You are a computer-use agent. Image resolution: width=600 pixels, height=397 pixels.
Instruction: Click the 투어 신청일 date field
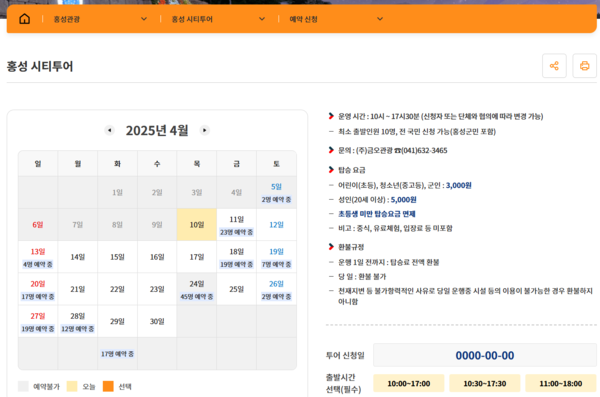tap(485, 355)
